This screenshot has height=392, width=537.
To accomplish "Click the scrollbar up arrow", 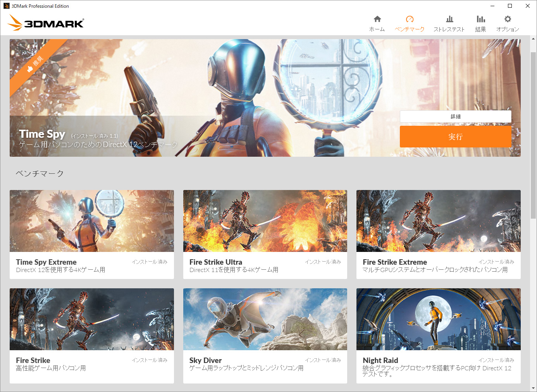I will [x=533, y=39].
